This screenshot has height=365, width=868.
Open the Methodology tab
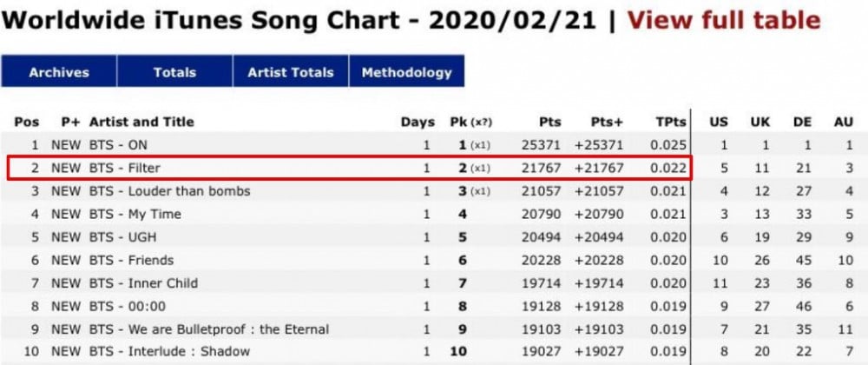406,73
